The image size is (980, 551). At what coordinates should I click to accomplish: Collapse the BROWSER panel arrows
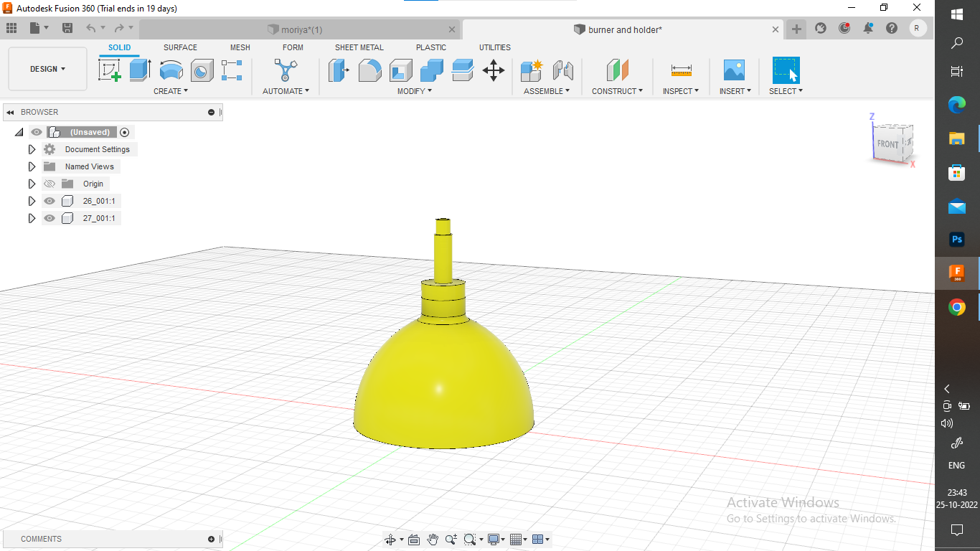pos(10,112)
